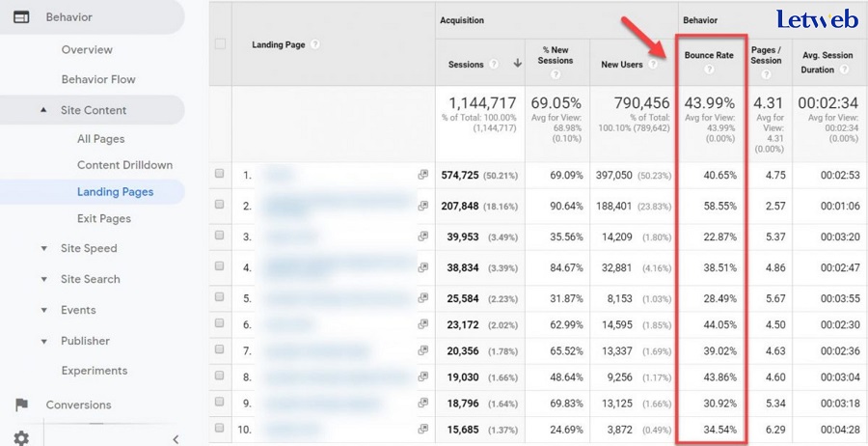Sort table by Bounce Rate header

tap(709, 55)
